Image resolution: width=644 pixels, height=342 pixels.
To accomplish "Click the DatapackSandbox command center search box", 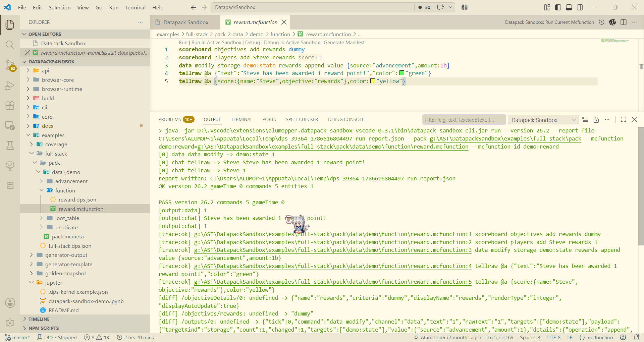I will [313, 7].
